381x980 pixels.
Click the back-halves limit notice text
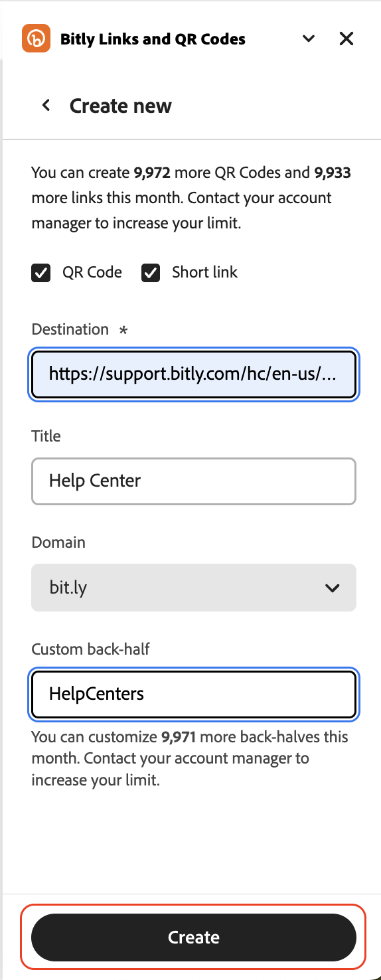190,758
